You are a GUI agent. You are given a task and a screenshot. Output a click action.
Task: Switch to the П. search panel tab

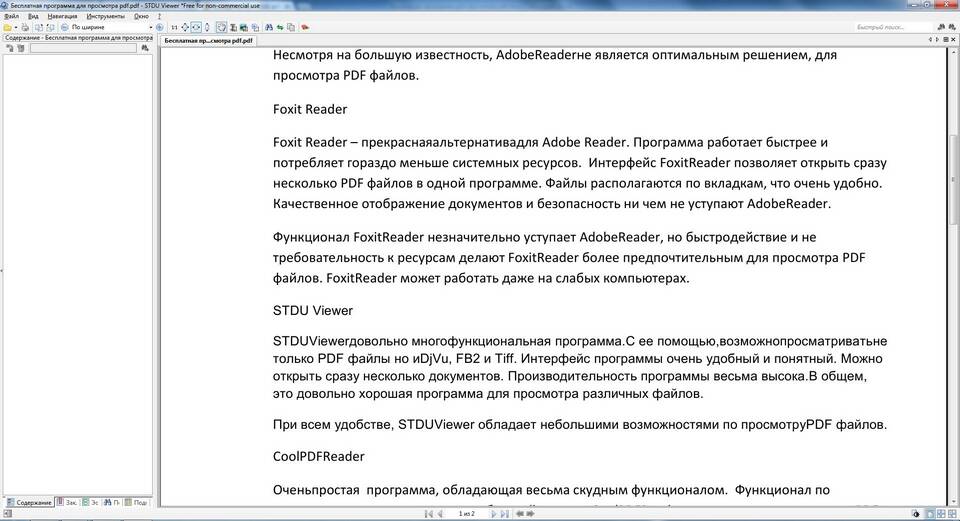(111, 502)
